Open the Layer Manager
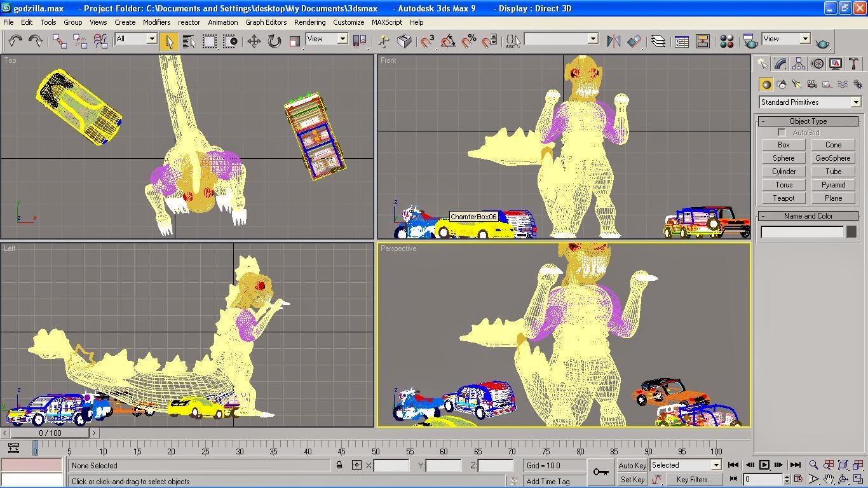Screen dimensions: 868x488 (x=658, y=41)
